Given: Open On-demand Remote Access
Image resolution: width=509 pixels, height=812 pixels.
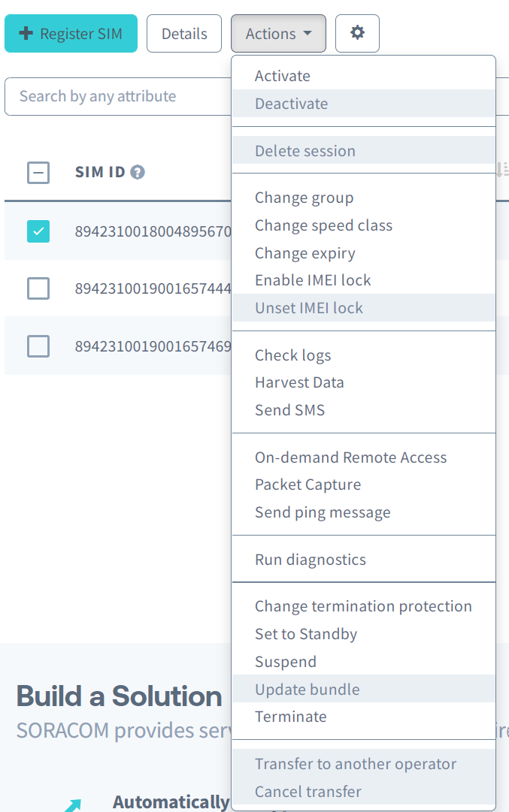Looking at the screenshot, I should tap(350, 457).
